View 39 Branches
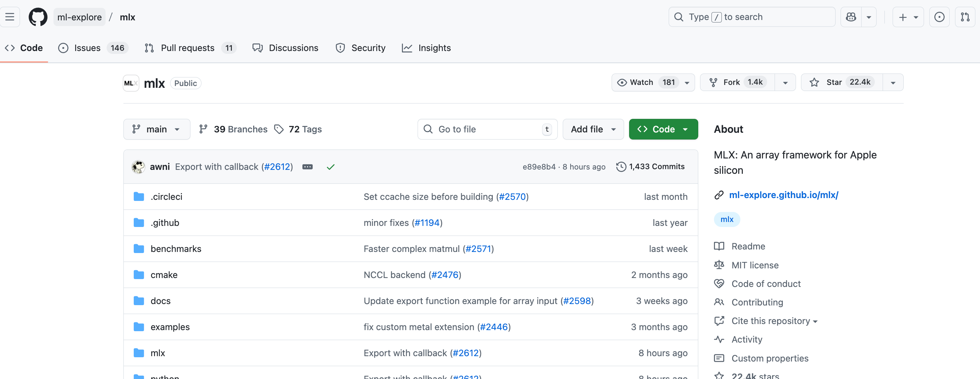The height and width of the screenshot is (379, 980). point(233,129)
